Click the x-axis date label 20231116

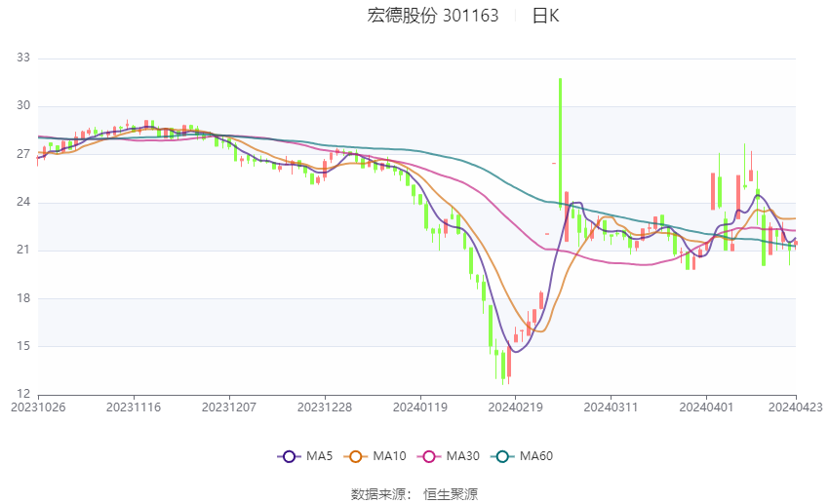pyautogui.click(x=134, y=407)
